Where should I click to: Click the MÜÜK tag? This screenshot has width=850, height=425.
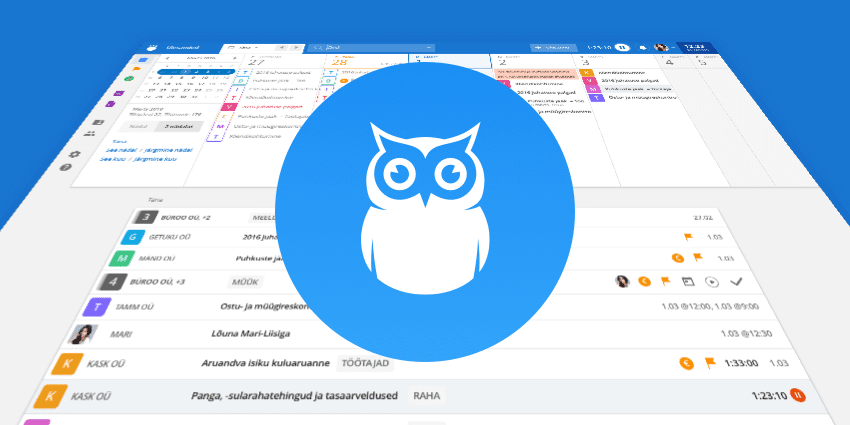(x=246, y=282)
